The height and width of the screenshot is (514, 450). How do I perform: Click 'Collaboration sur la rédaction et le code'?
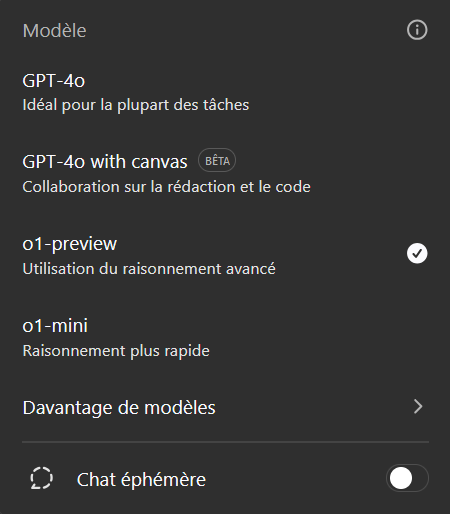click(166, 187)
